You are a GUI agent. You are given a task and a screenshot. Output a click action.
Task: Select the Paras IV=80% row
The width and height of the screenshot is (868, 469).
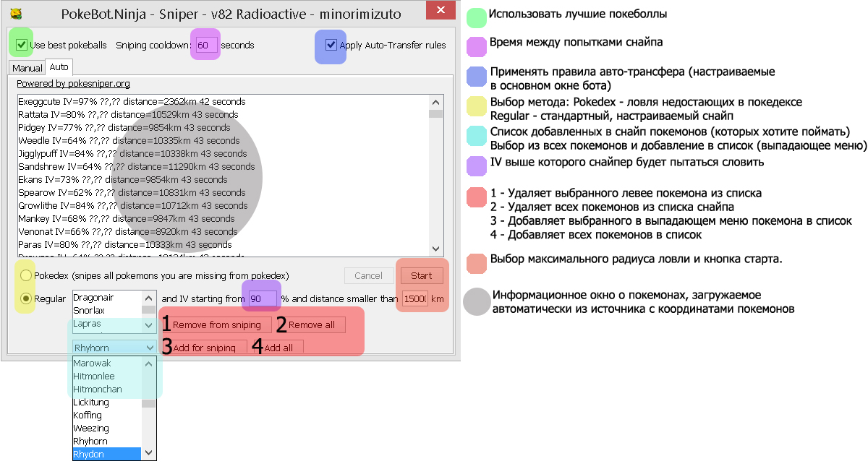[x=223, y=245]
